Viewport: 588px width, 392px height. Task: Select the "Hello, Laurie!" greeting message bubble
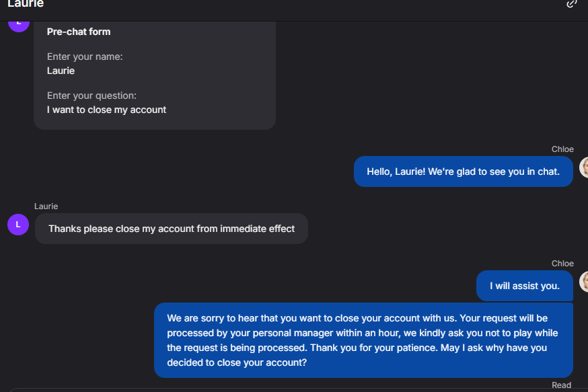click(x=463, y=171)
